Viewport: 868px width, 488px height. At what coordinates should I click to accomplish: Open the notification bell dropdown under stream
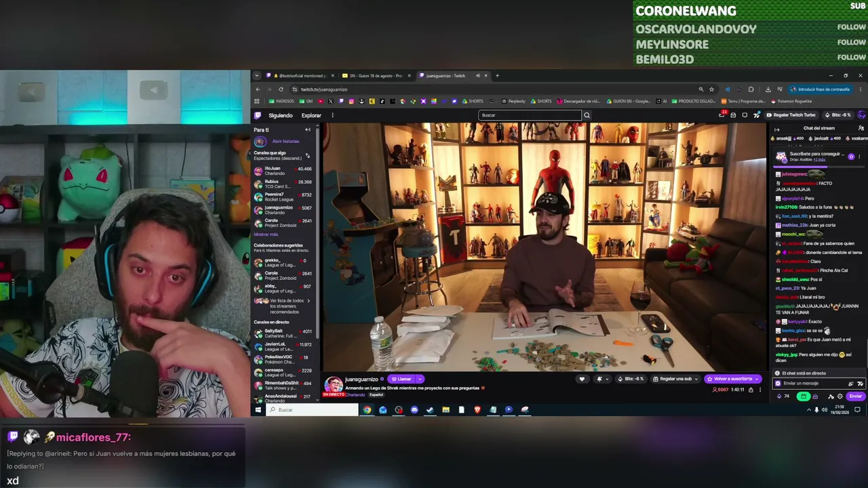click(x=601, y=379)
